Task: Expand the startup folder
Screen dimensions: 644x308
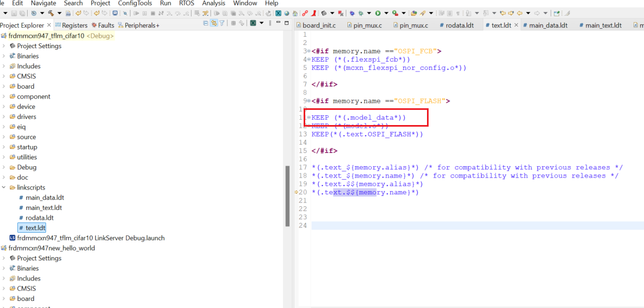Action: (x=4, y=147)
